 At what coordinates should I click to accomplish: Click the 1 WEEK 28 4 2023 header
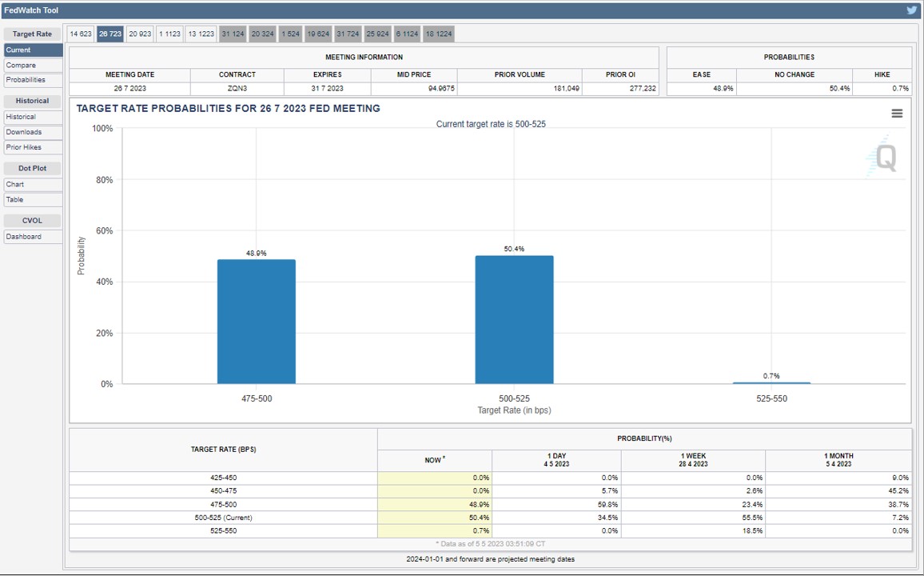(694, 461)
